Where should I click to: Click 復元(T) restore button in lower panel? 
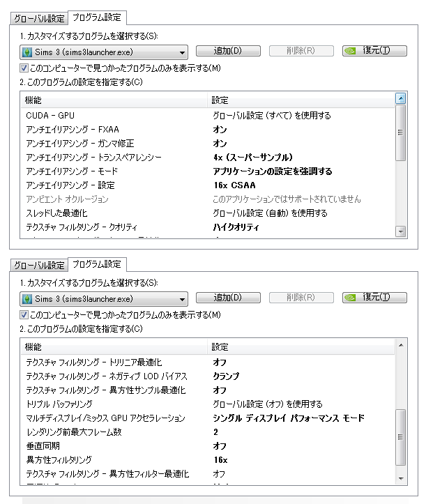(x=374, y=298)
